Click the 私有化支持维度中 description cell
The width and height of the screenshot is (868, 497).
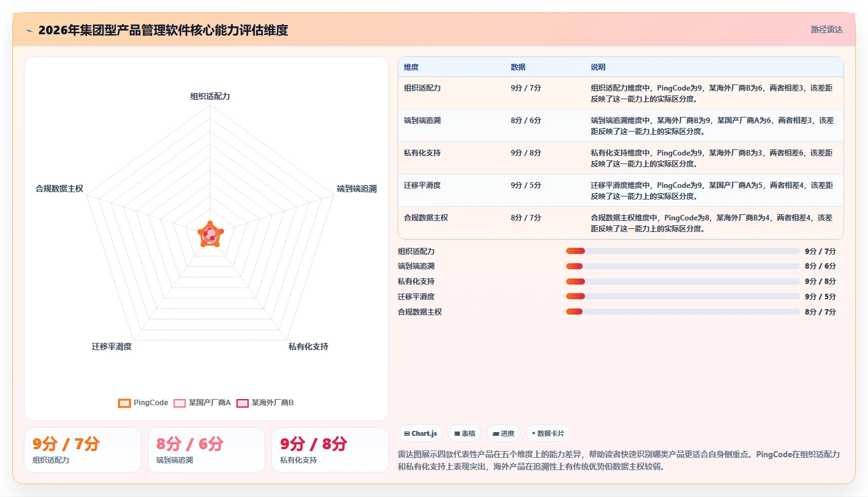pyautogui.click(x=714, y=158)
